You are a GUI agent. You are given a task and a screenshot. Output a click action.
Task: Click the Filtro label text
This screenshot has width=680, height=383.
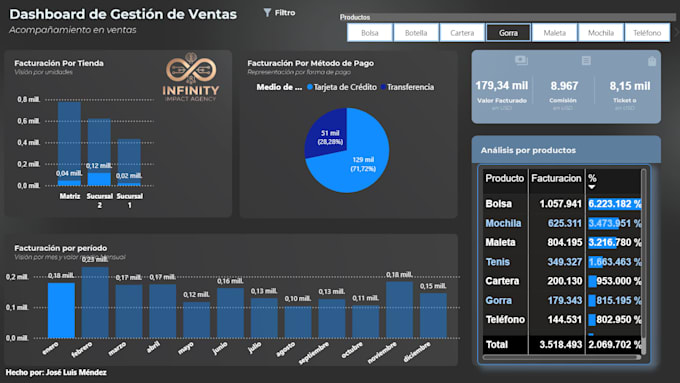[285, 13]
